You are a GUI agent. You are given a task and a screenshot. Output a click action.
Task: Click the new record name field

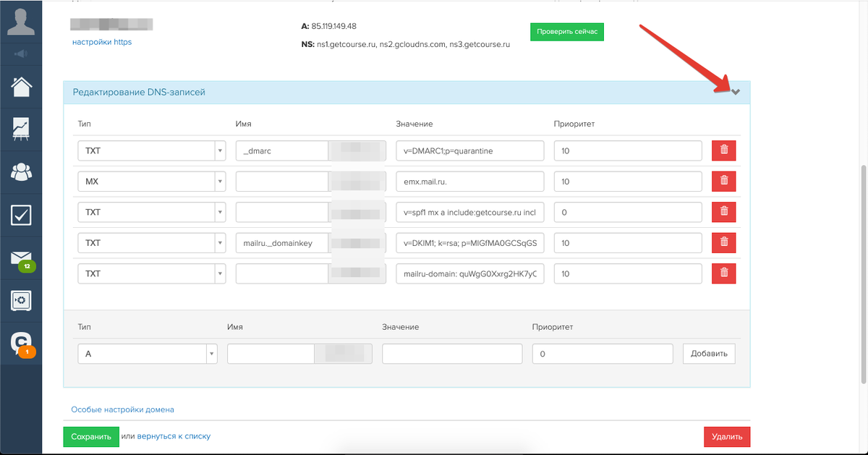271,354
